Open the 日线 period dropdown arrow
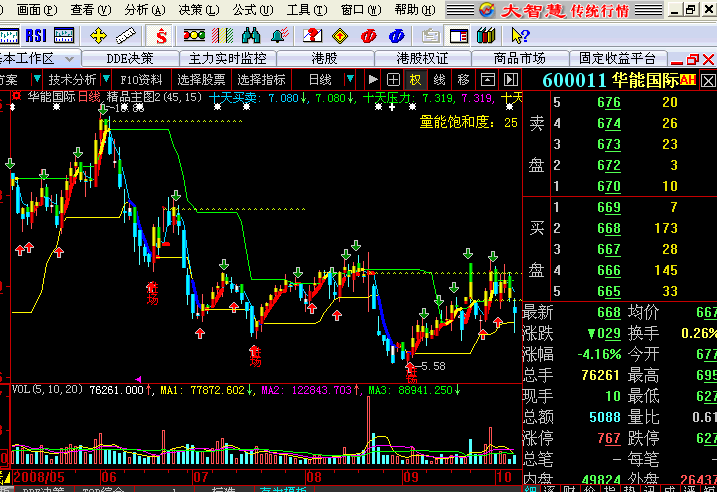717x492 pixels. point(350,80)
